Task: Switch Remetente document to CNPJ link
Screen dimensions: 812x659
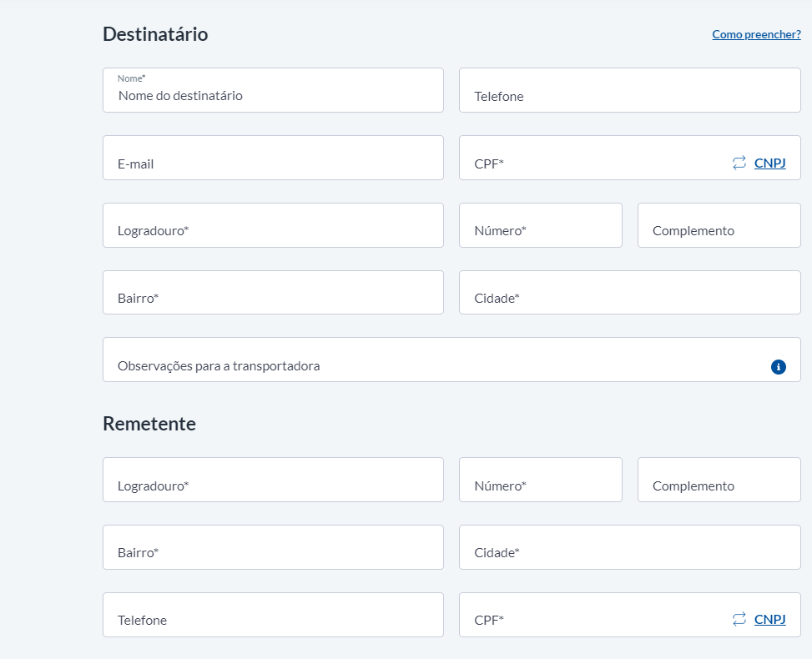Action: tap(769, 619)
